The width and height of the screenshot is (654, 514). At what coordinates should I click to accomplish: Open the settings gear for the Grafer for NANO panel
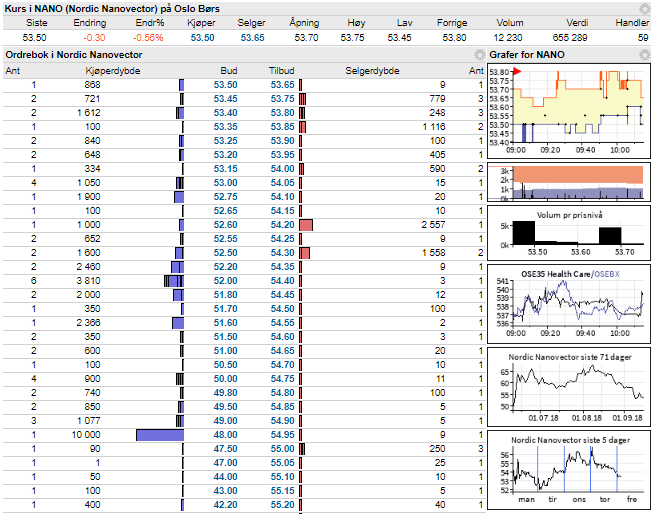[x=645, y=55]
